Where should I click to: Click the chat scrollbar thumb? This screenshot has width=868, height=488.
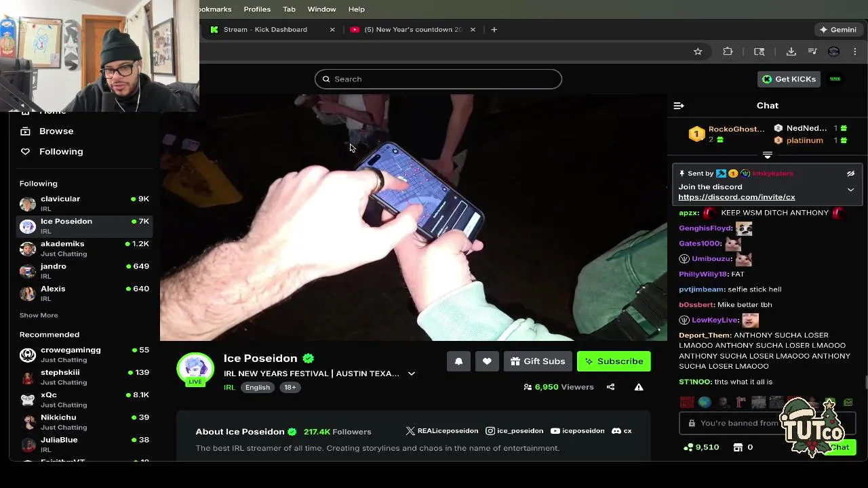pyautogui.click(x=865, y=383)
